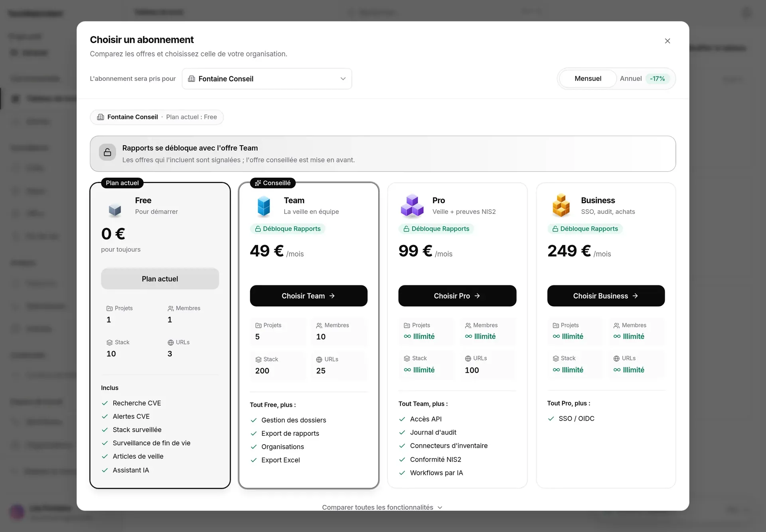766x532 pixels.
Task: Click the building icon in Fontaine Conseil chip
Action: click(101, 117)
